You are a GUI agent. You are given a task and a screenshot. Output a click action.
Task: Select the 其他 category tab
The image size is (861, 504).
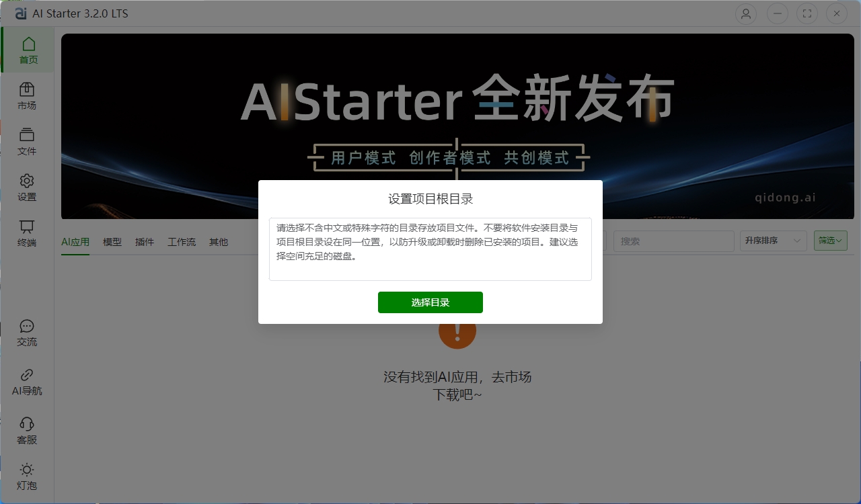tap(218, 242)
